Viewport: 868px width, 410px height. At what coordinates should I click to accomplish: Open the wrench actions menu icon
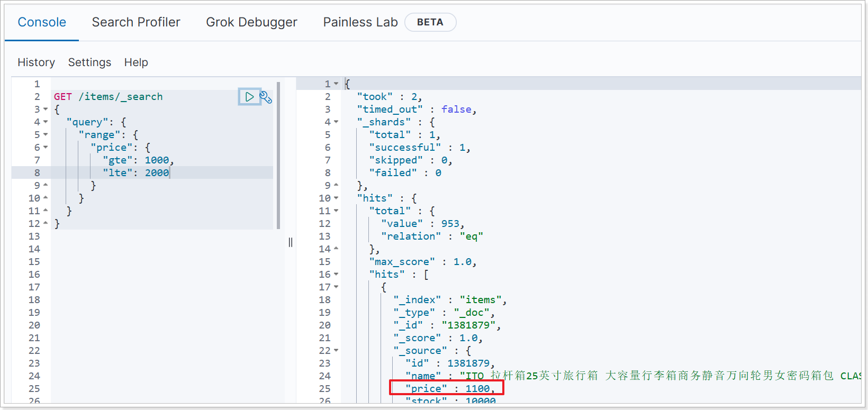click(x=266, y=97)
